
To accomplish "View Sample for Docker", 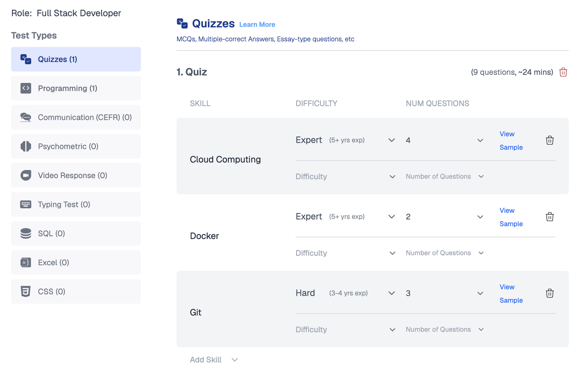I will click(x=511, y=217).
